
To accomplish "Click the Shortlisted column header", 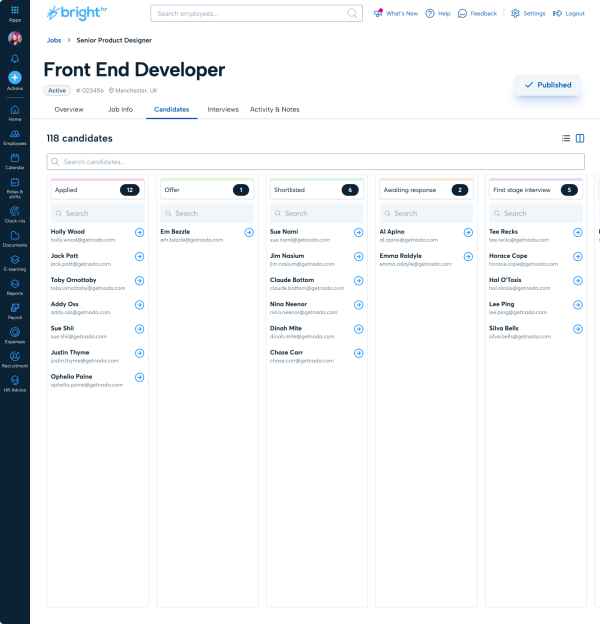I will pos(317,189).
